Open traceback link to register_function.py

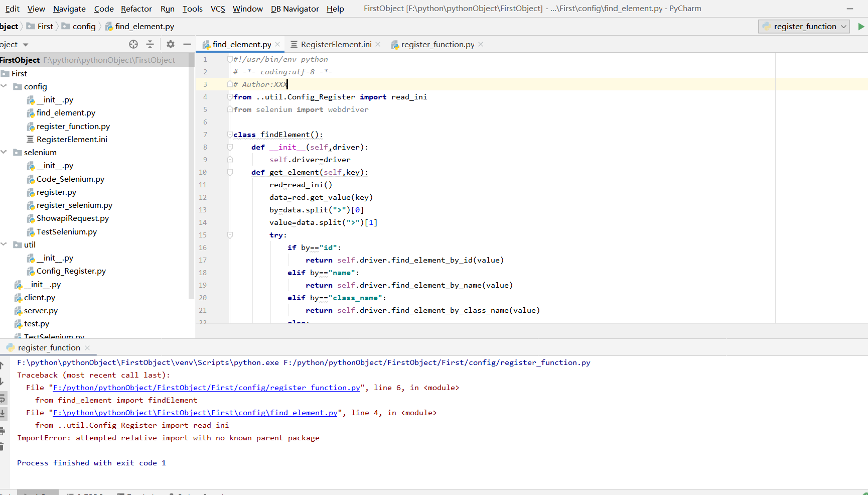coord(207,388)
